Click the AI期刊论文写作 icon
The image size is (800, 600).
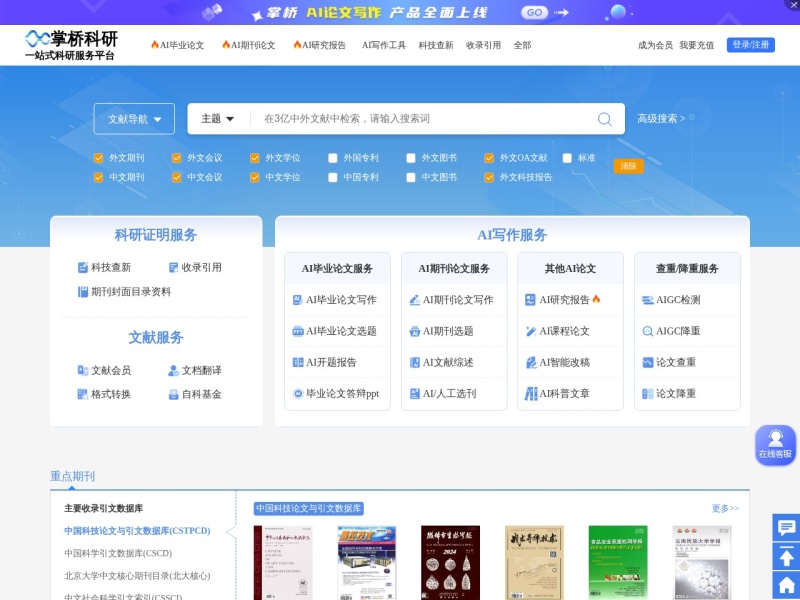[415, 300]
